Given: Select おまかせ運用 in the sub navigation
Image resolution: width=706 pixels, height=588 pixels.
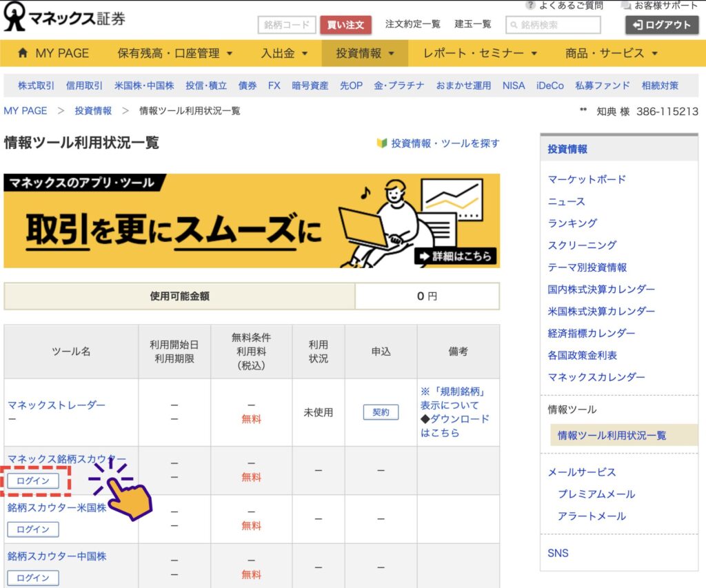Looking at the screenshot, I should [x=463, y=85].
